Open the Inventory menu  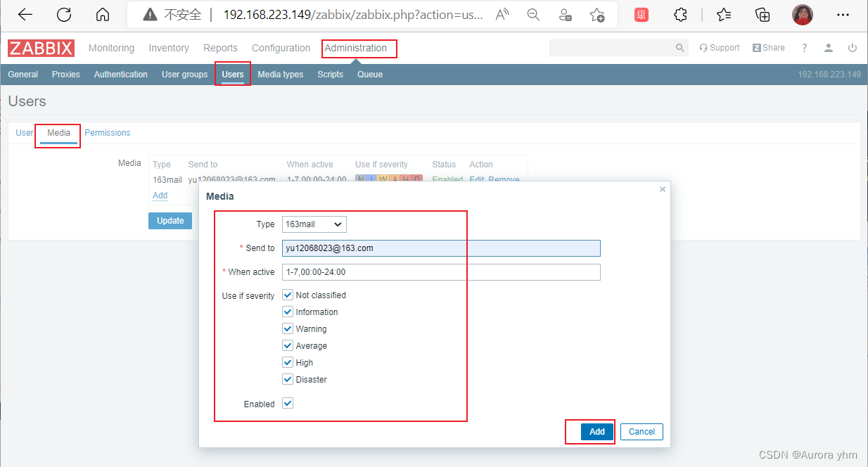(x=169, y=48)
